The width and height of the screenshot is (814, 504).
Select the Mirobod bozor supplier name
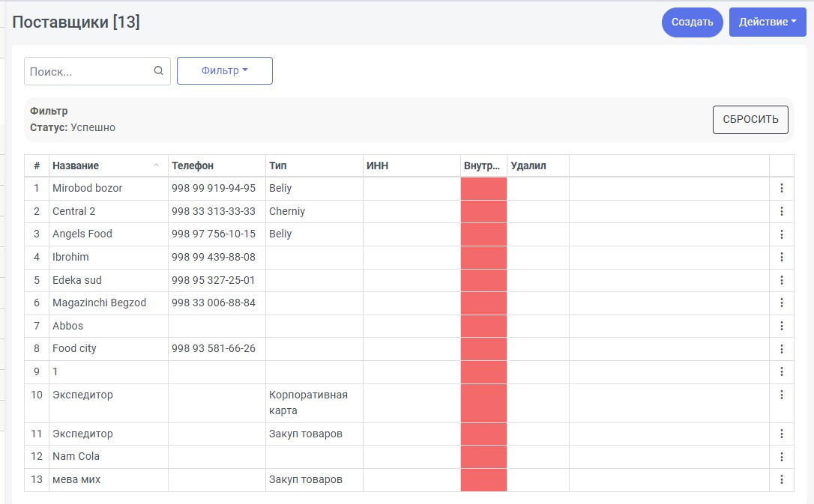coord(87,188)
